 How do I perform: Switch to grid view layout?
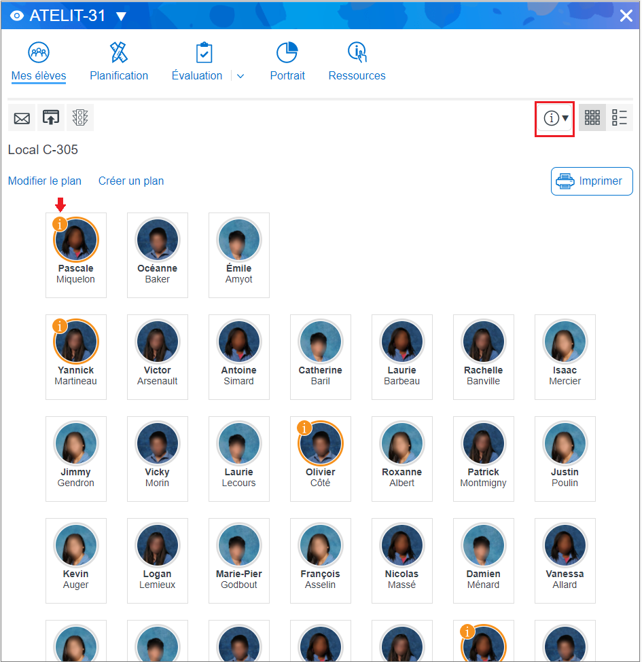click(592, 118)
